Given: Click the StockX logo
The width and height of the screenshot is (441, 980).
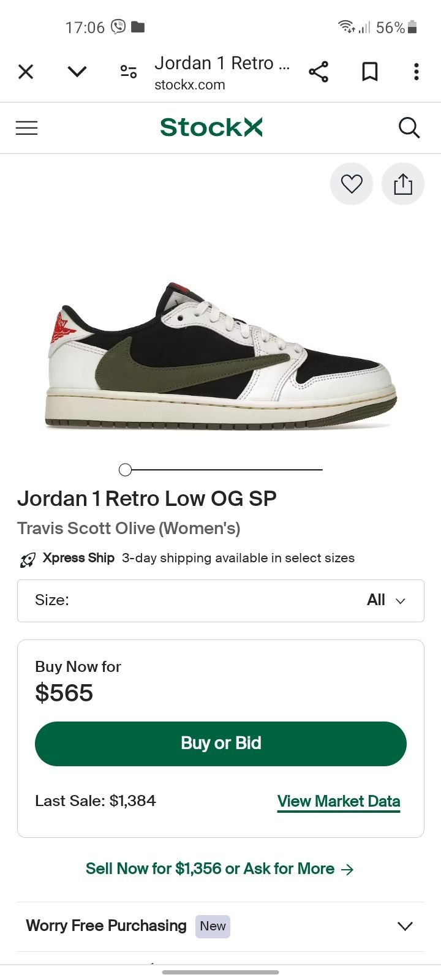Looking at the screenshot, I should coord(211,127).
